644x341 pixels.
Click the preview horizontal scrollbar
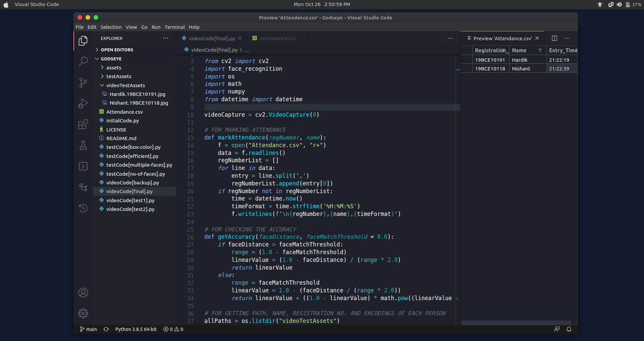(x=516, y=323)
